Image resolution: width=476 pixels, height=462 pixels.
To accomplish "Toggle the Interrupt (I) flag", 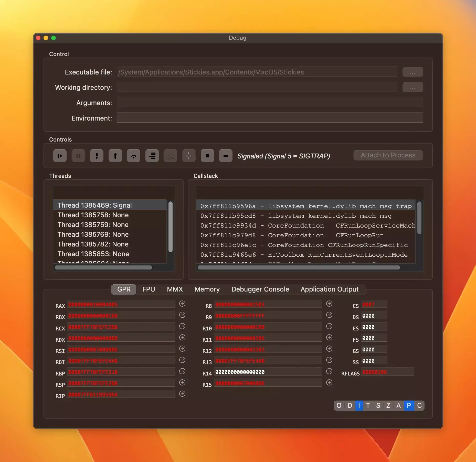I will click(x=359, y=406).
